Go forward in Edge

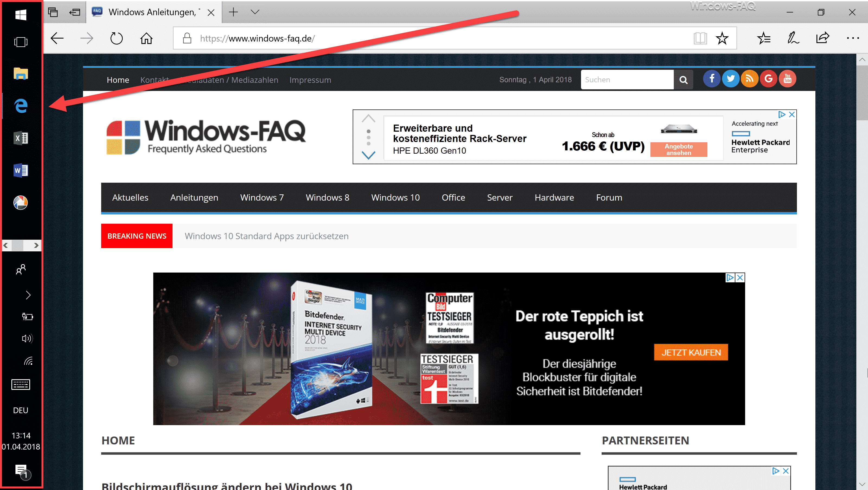87,39
